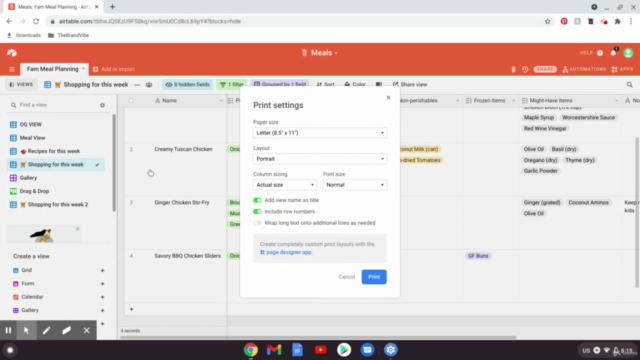
Task: Open the Fam Meal Planning tab
Action: click(x=55, y=69)
